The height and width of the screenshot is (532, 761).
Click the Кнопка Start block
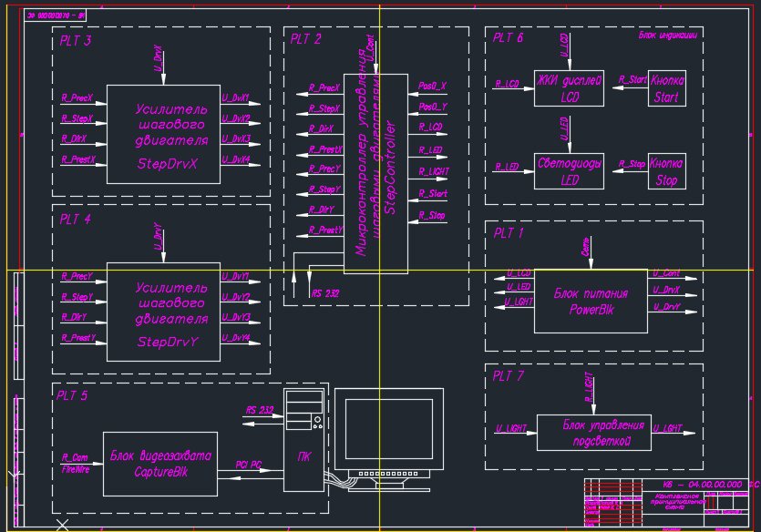point(667,88)
